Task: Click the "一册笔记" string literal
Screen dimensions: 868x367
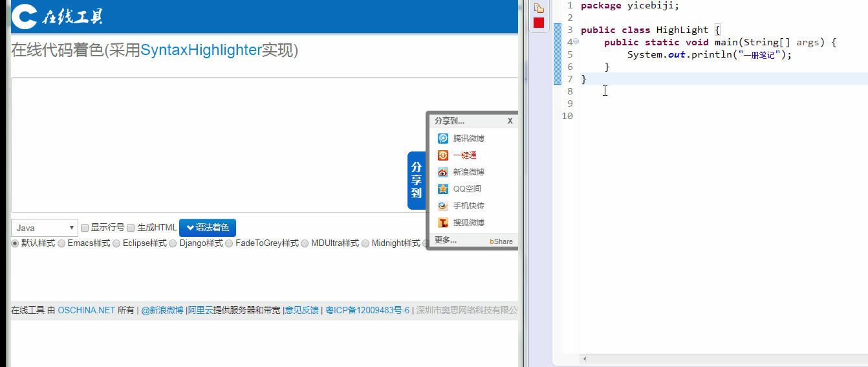Action: [x=760, y=55]
